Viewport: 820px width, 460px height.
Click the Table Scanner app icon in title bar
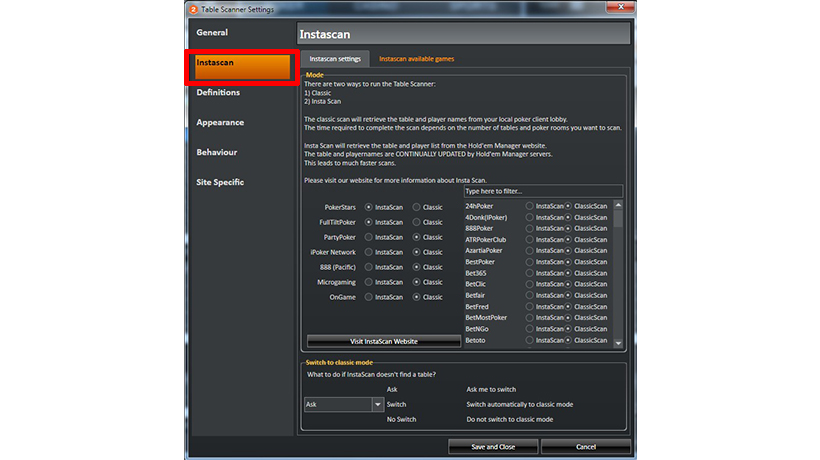click(x=193, y=9)
